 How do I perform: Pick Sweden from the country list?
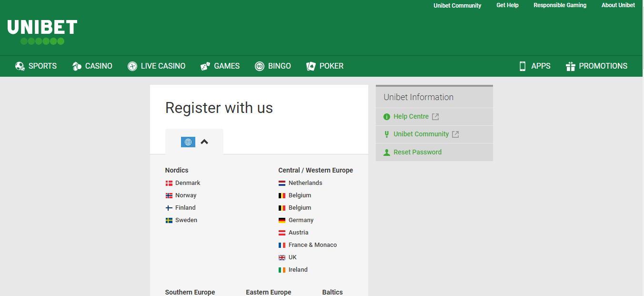[x=186, y=220]
